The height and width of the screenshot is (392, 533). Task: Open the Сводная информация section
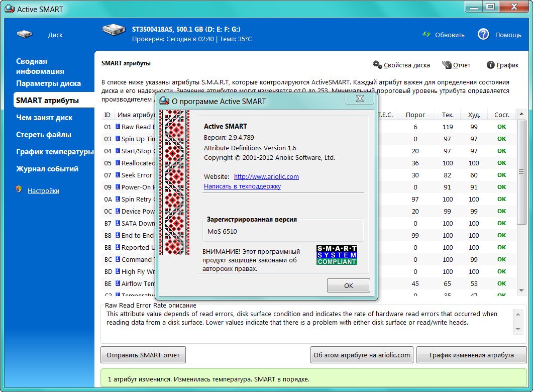pyautogui.click(x=40, y=66)
